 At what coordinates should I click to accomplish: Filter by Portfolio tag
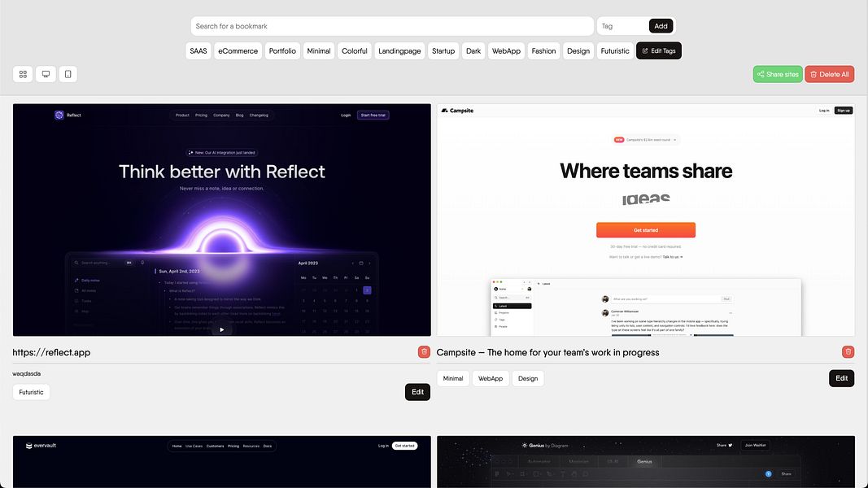[x=282, y=51]
